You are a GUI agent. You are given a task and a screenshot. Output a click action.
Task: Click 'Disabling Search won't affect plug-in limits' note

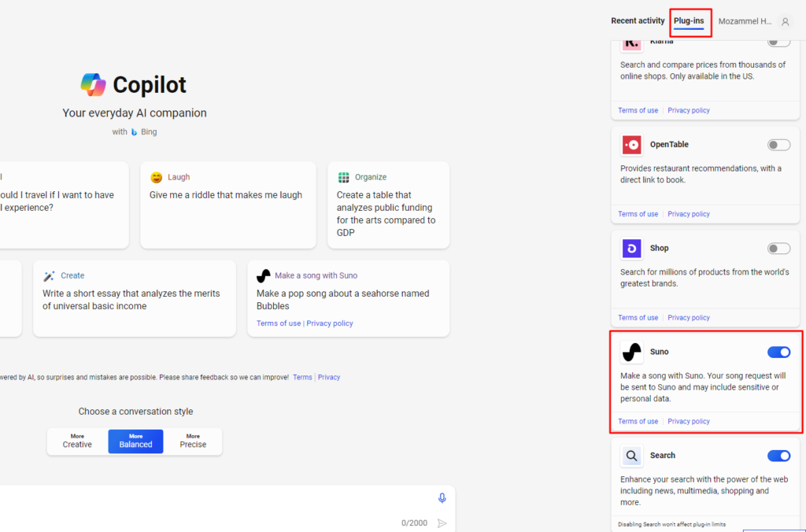pyautogui.click(x=672, y=524)
